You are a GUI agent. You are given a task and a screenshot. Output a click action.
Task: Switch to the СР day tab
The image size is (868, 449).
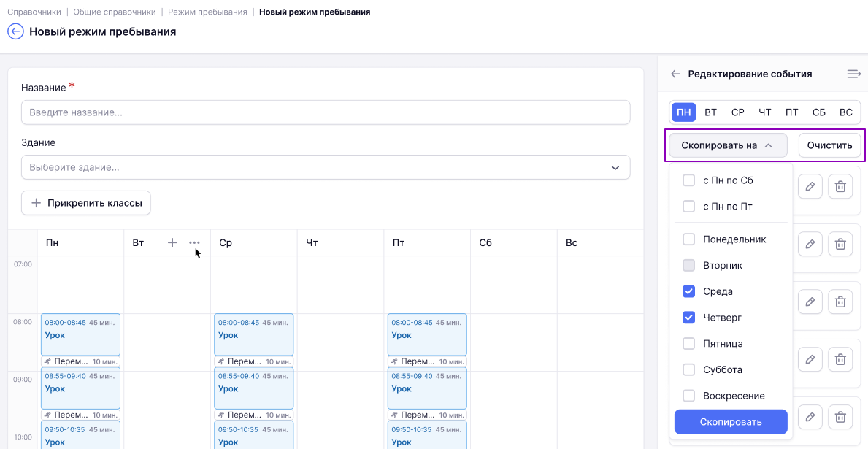(x=738, y=112)
